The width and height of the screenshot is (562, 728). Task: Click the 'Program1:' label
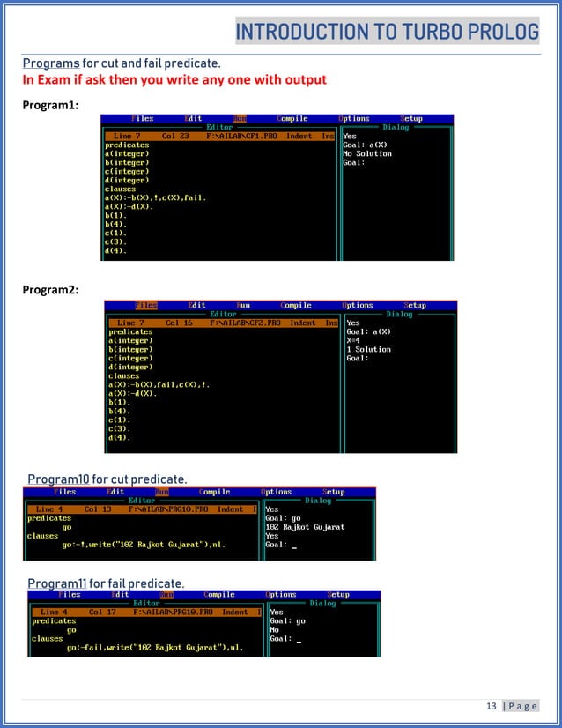point(50,105)
